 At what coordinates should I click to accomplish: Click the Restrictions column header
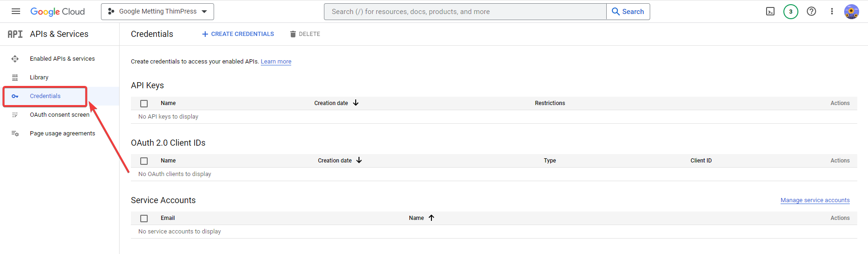(550, 103)
